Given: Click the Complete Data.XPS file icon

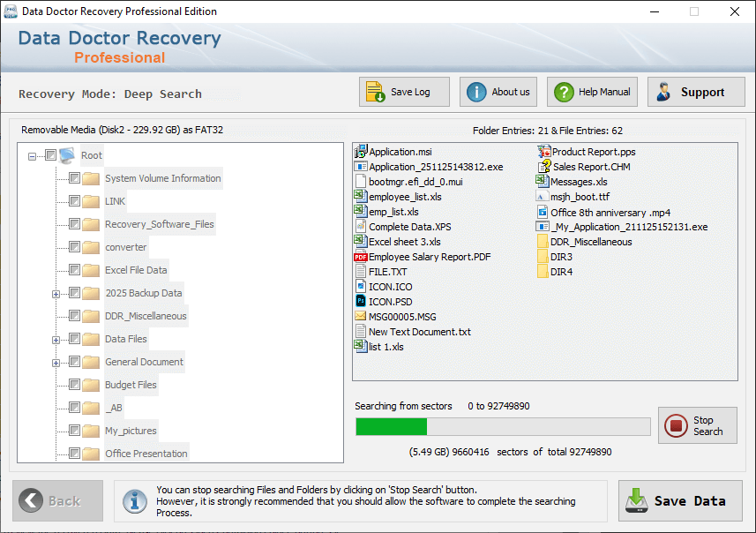Looking at the screenshot, I should (361, 226).
